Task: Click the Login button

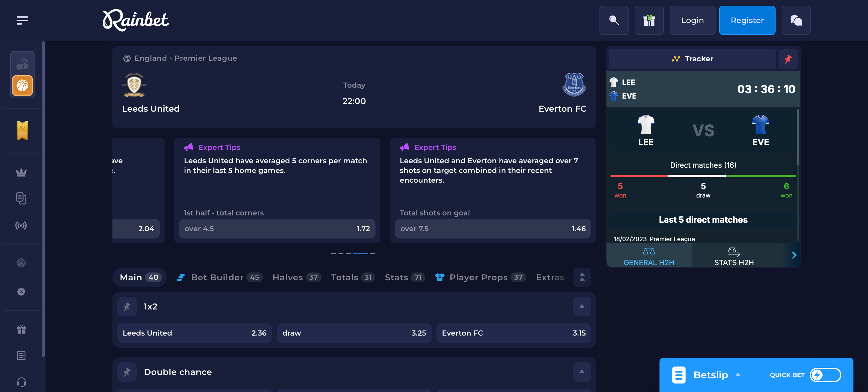Action: click(692, 20)
